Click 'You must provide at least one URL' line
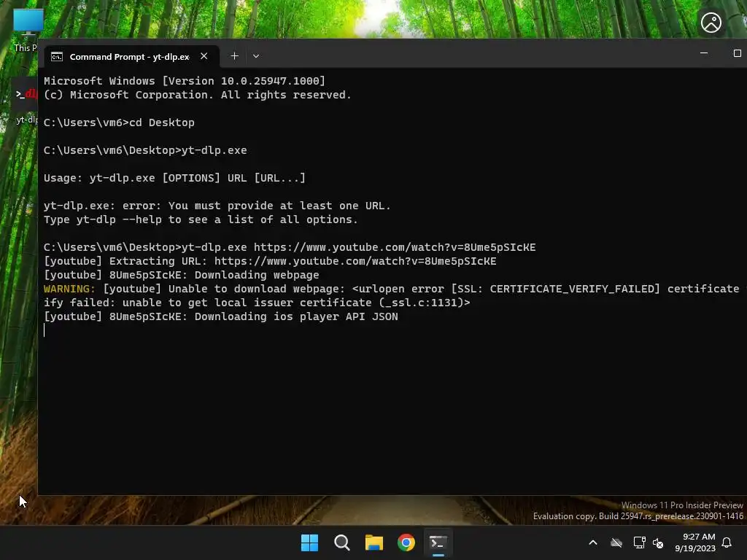Image resolution: width=747 pixels, height=560 pixels. [217, 205]
